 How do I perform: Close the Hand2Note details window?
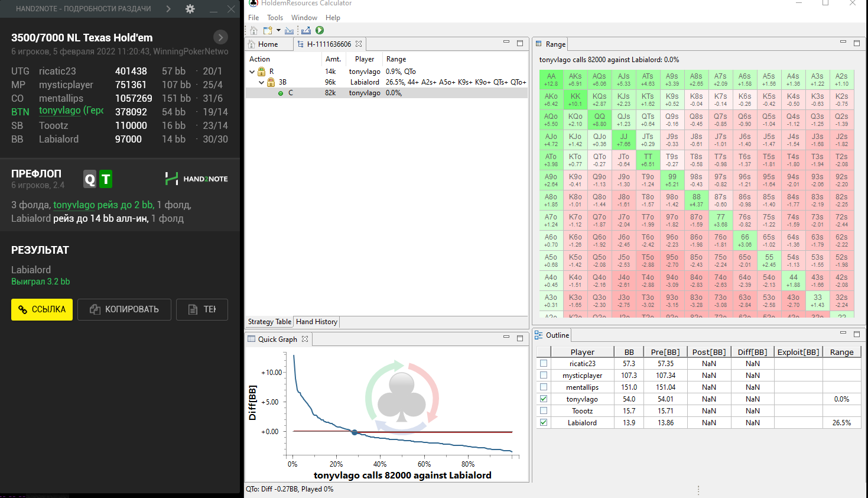[231, 9]
